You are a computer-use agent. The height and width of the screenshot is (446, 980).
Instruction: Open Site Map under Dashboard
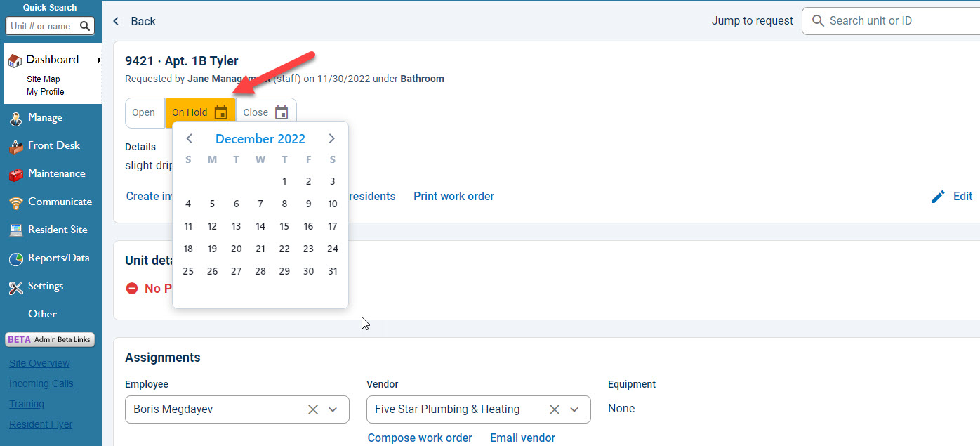pyautogui.click(x=44, y=79)
